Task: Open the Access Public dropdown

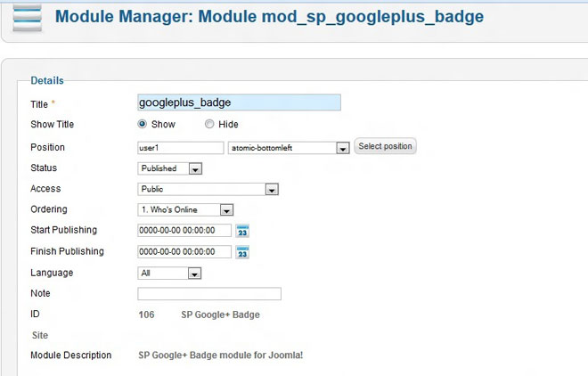Action: coord(273,189)
